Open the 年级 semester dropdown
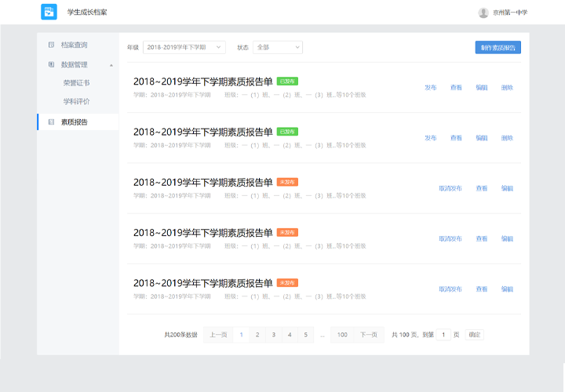 pos(184,47)
